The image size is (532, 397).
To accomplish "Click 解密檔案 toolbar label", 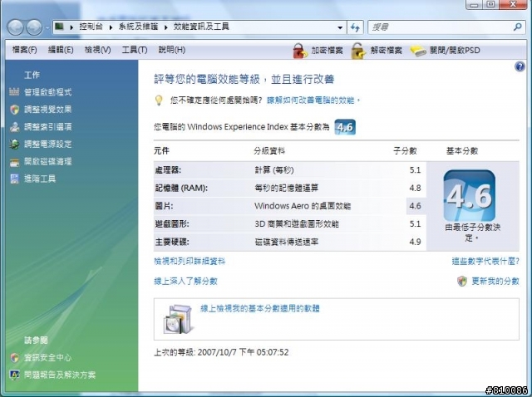I will click(x=386, y=51).
